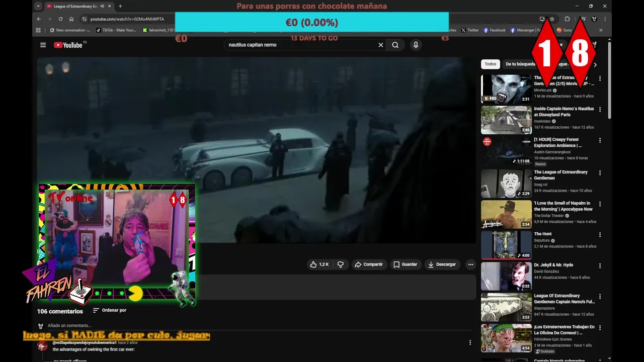Click the main video player

click(257, 150)
